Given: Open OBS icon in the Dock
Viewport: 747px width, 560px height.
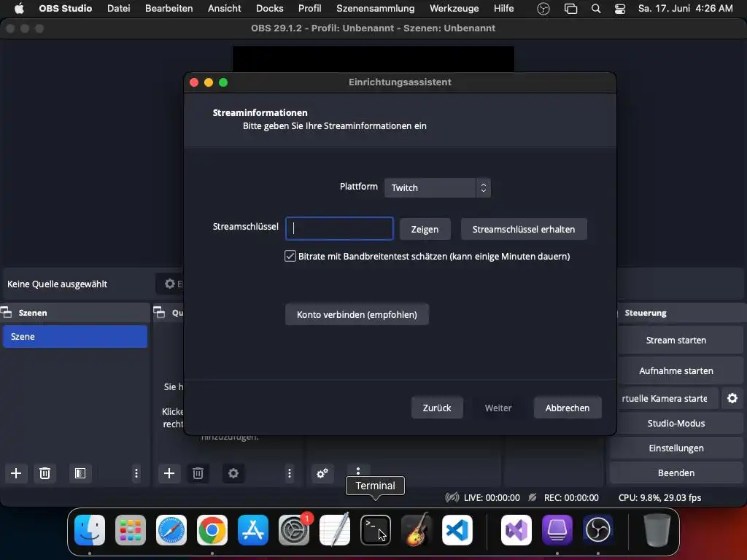Looking at the screenshot, I should (598, 530).
